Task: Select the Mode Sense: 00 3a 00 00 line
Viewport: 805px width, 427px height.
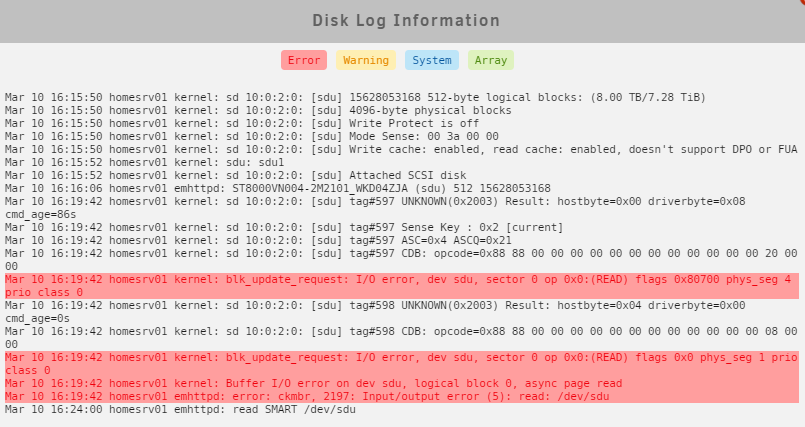Action: coord(252,137)
